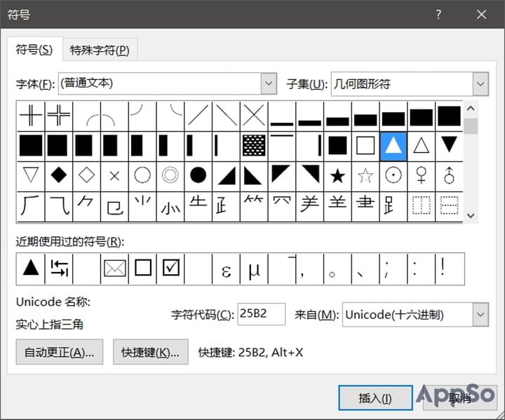Select the bullseye double-circle symbol
Image resolution: width=505 pixels, height=420 pixels.
pos(170,175)
